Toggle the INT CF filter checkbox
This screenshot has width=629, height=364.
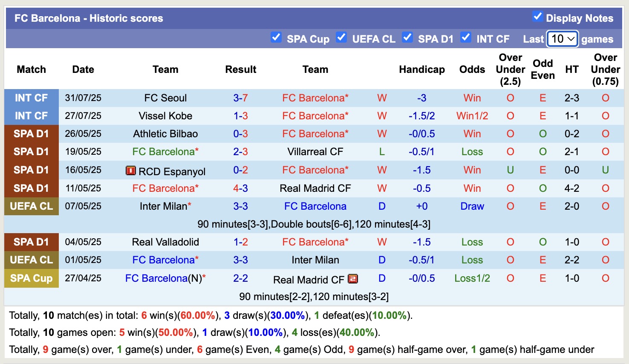(466, 38)
